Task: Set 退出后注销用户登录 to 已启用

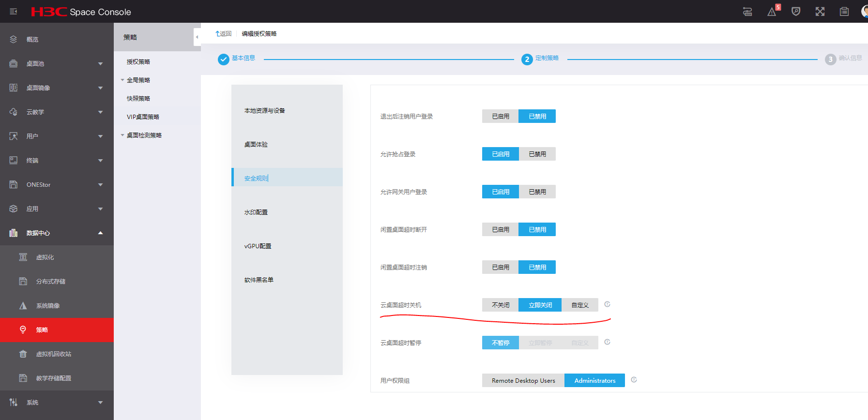Action: 501,116
